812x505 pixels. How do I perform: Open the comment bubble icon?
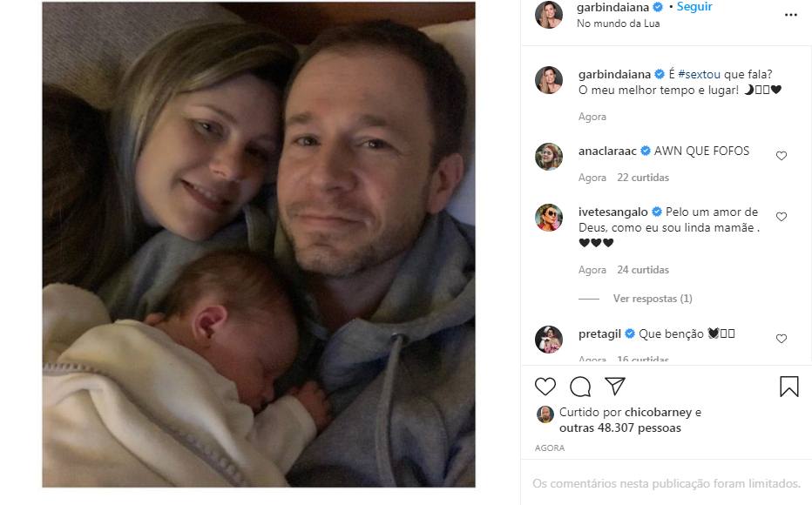tap(580, 387)
